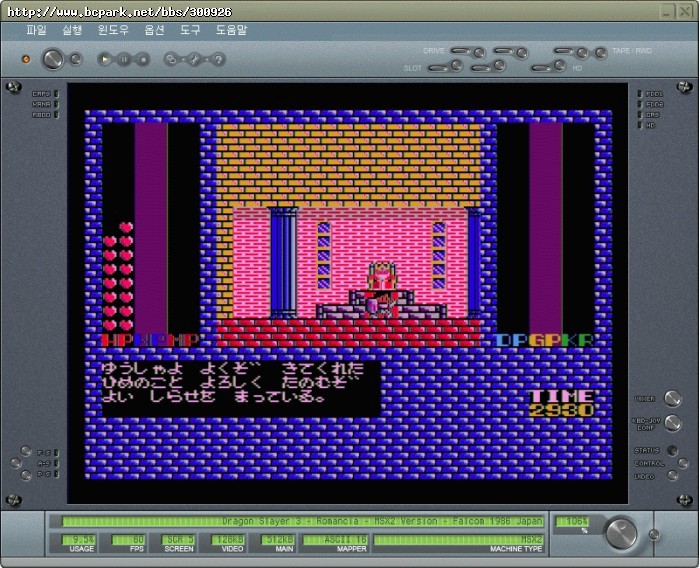Click the CAS indicator LED
Image resolution: width=700 pixels, height=568 pixels.
click(x=640, y=115)
